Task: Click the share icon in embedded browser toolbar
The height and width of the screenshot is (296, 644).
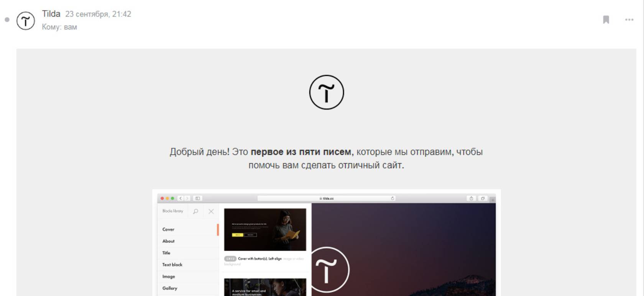Action: (x=471, y=198)
